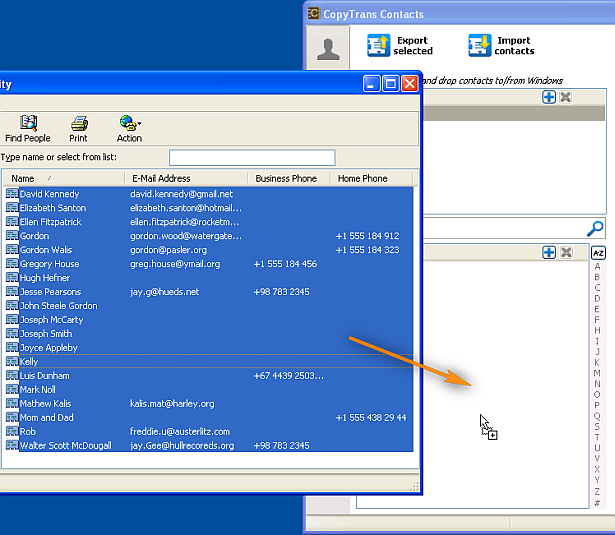
Task: Sort by Business Phone column header
Action: point(289,178)
